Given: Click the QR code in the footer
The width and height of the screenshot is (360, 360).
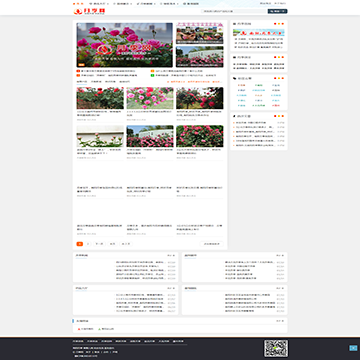Looking at the screenshot, I should pos(276,349).
